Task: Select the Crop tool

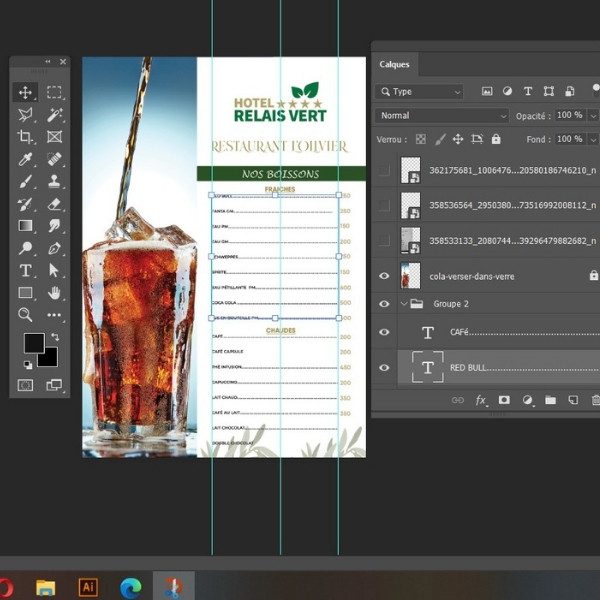Action: [x=26, y=137]
